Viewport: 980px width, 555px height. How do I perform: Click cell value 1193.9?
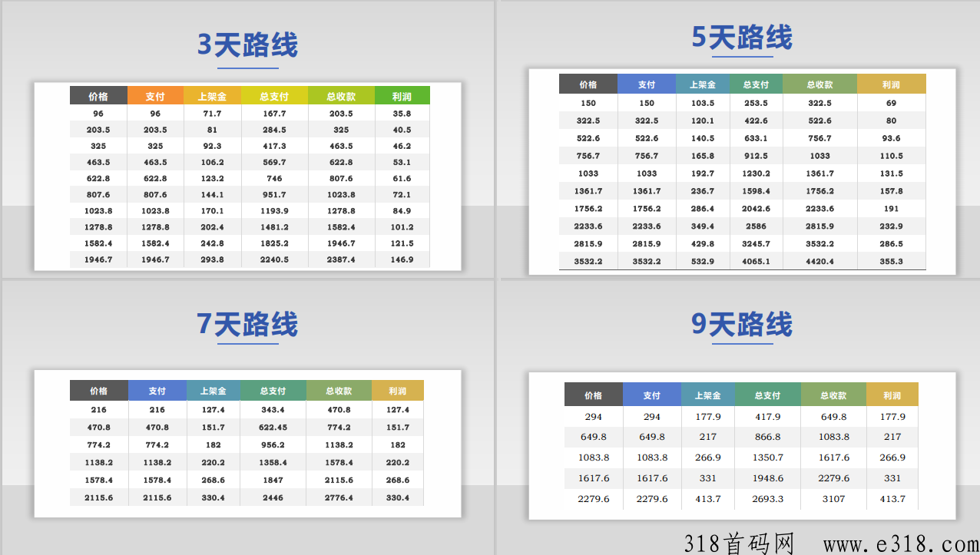coord(274,211)
